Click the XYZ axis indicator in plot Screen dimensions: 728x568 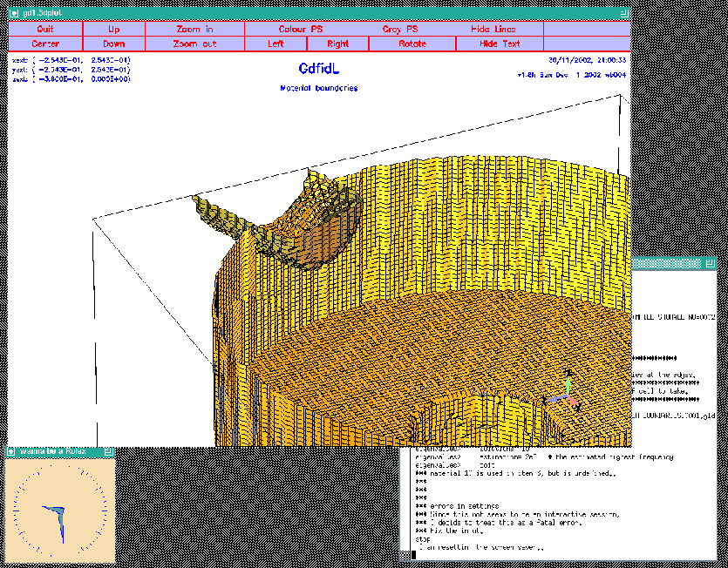coord(563,391)
